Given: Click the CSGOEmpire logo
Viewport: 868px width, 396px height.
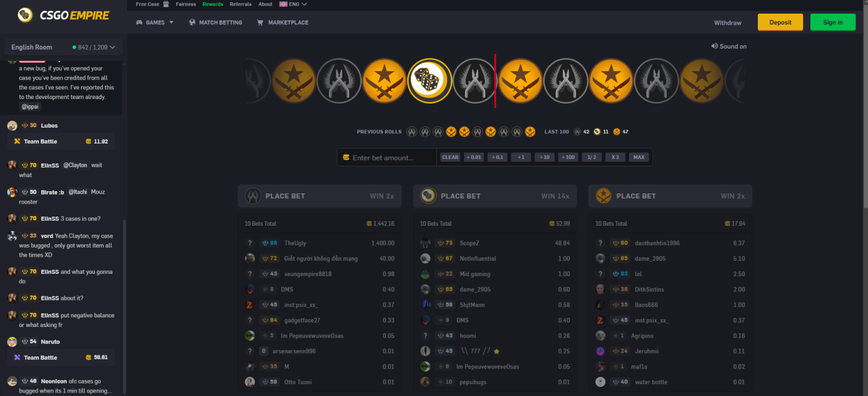Looking at the screenshot, I should point(62,15).
